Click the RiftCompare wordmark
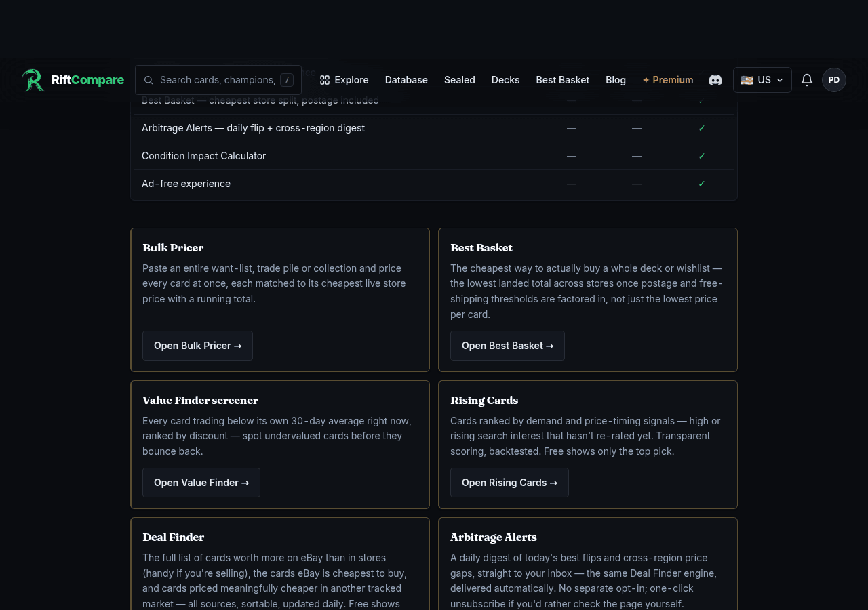 coord(88,80)
